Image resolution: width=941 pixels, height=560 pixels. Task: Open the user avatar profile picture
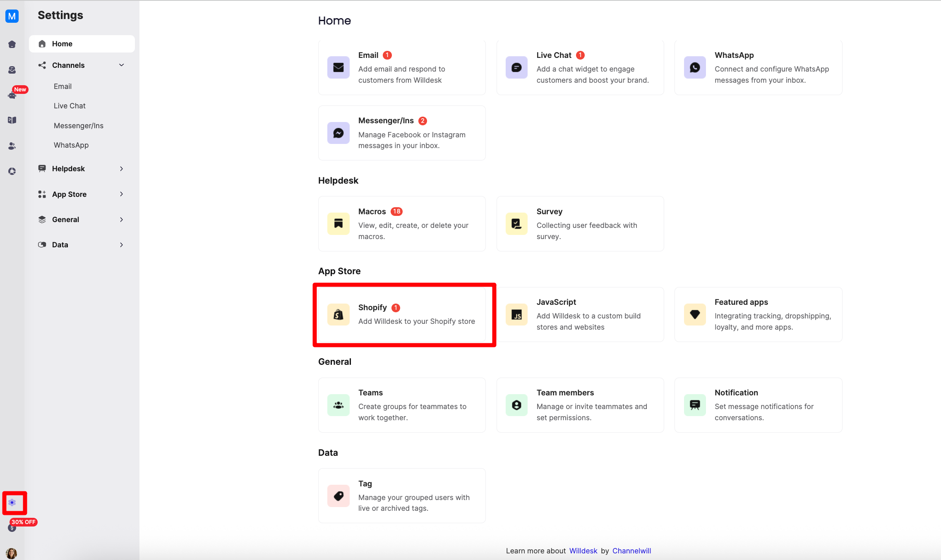[12, 553]
